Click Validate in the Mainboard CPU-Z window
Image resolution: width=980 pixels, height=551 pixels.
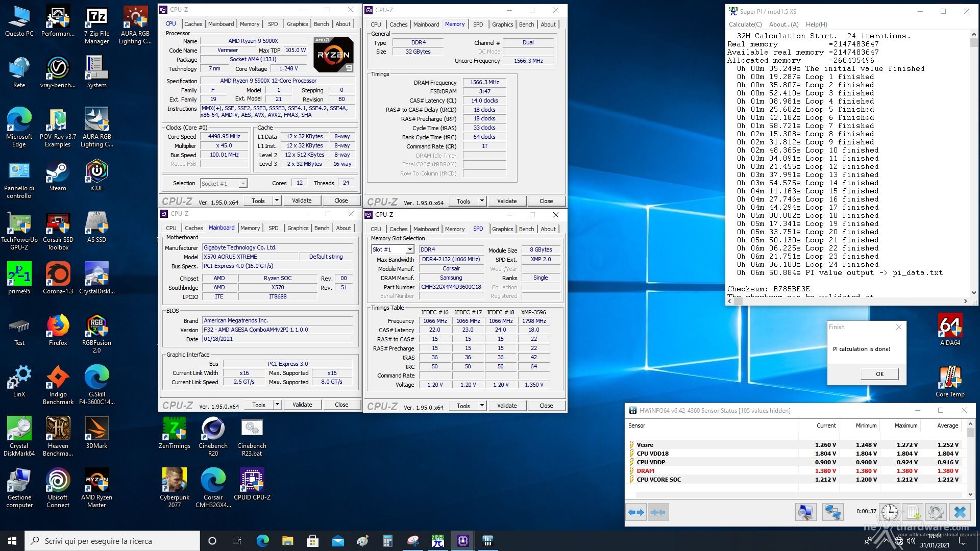click(x=302, y=405)
